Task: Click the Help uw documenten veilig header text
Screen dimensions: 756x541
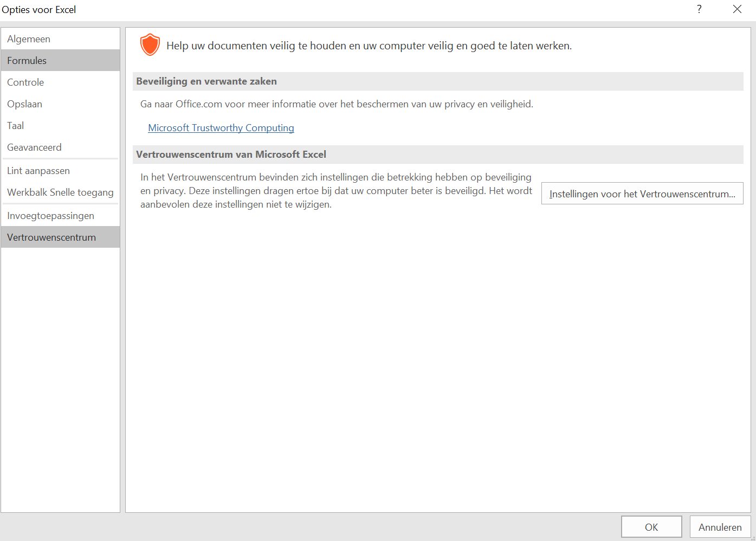Action: 369,46
